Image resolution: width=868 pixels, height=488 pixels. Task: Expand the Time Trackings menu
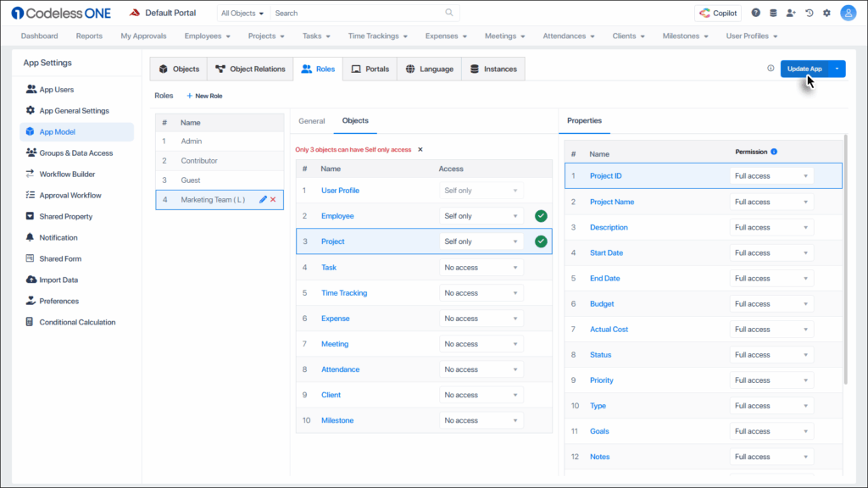[x=377, y=36]
